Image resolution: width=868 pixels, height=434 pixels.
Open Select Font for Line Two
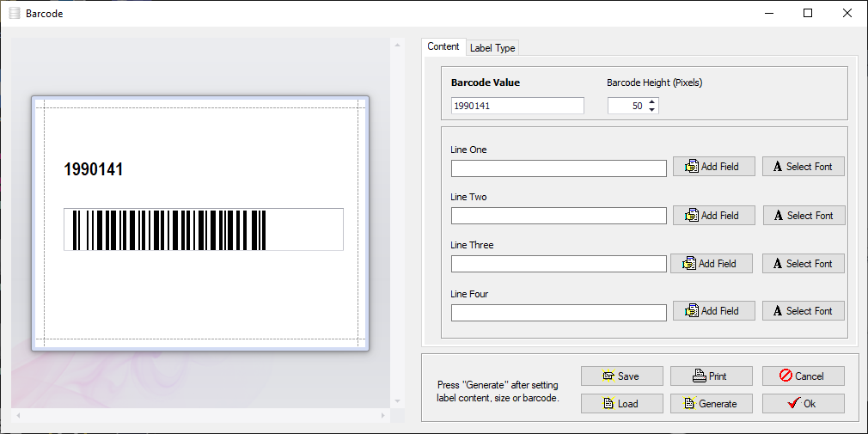coord(804,216)
